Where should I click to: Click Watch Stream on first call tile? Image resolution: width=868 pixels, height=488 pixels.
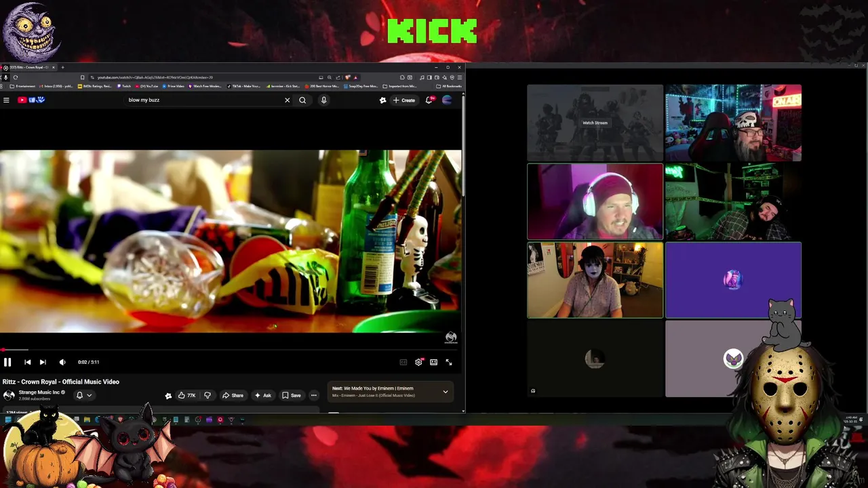point(595,123)
